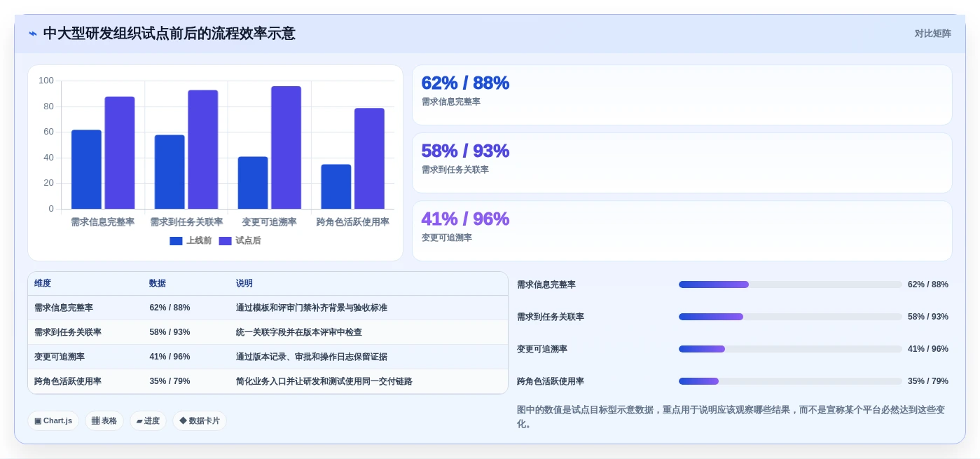
Task: Click the footnote starting 图中的数值是试点目标型示意数据
Action: (731, 417)
